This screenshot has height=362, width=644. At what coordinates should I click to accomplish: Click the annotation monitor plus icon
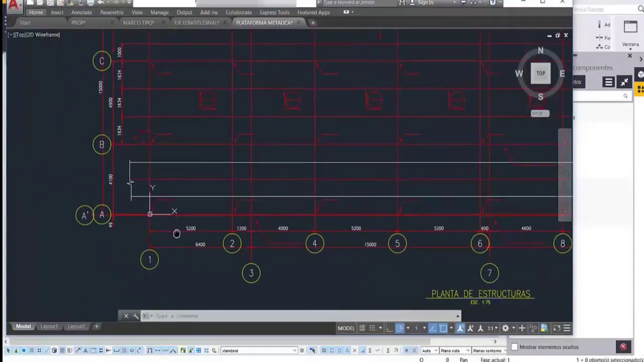522,328
